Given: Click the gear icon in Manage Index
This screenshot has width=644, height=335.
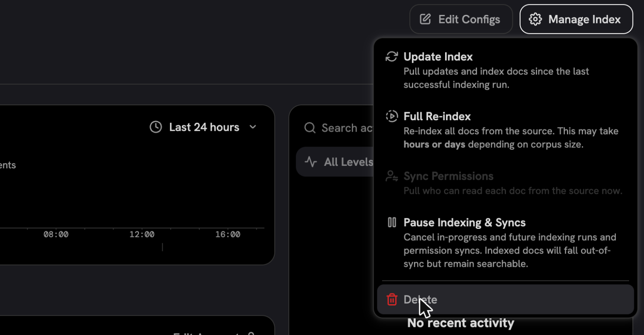Looking at the screenshot, I should tap(535, 19).
